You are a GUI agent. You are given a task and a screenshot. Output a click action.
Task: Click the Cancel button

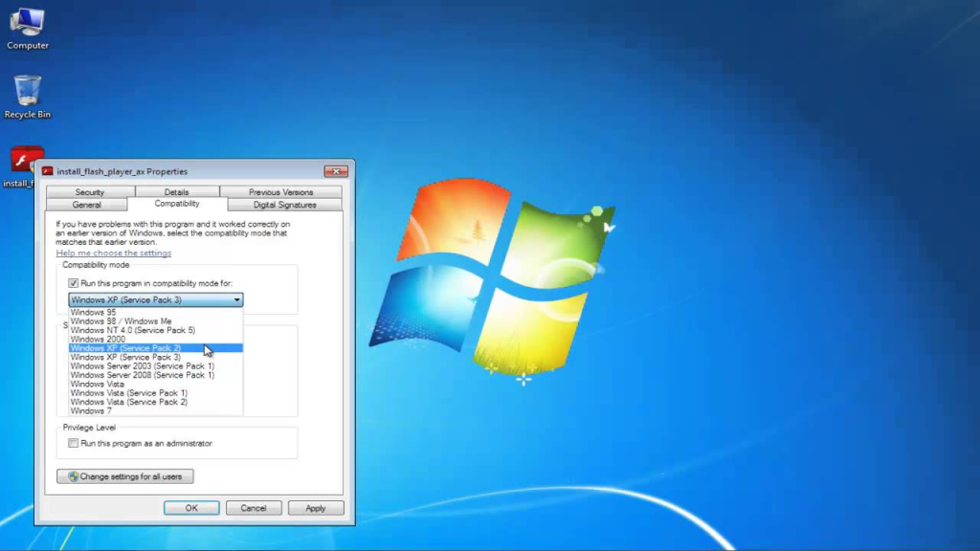coord(254,508)
